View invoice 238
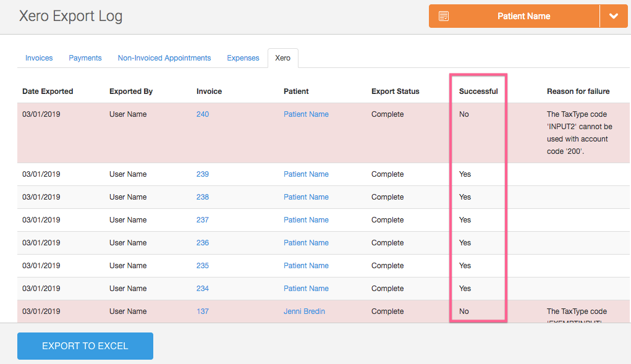Viewport: 631px width, 364px height. pyautogui.click(x=203, y=197)
